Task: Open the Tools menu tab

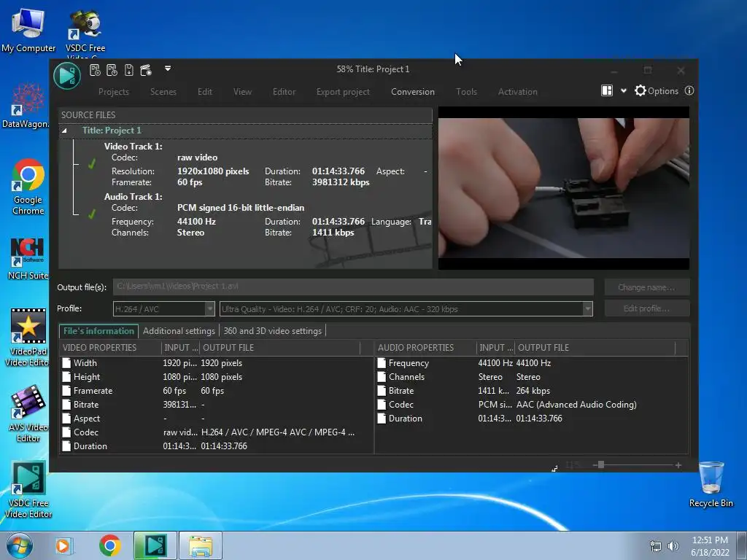Action: (x=466, y=91)
